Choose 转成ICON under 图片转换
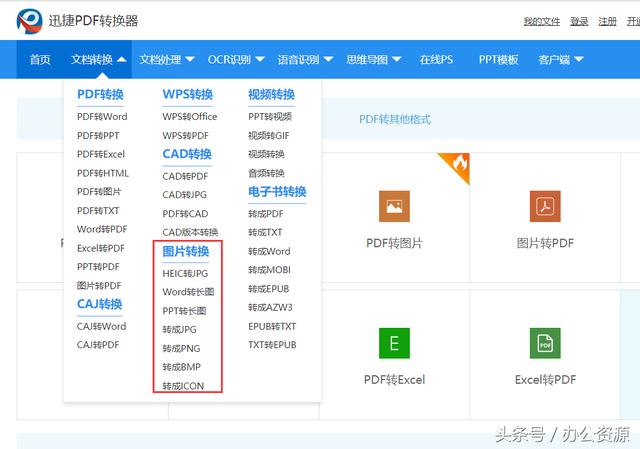The width and height of the screenshot is (640, 449). point(183,386)
